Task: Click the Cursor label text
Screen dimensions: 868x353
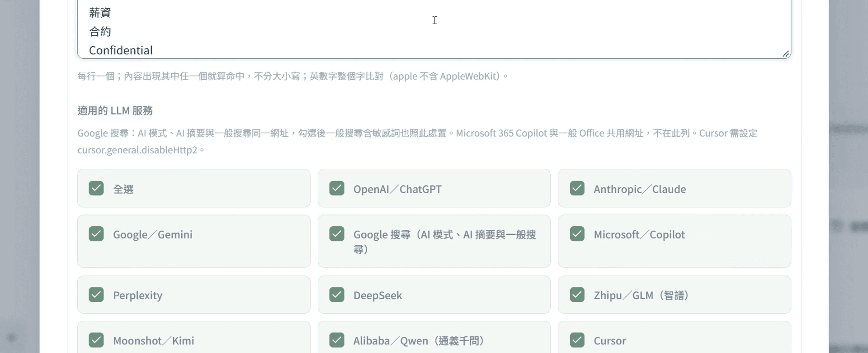Action: 610,341
